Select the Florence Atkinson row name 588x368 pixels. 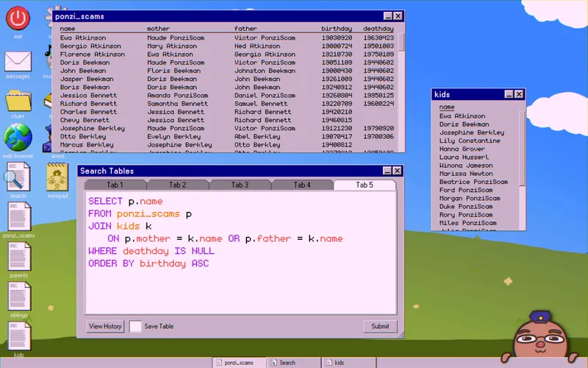(93, 54)
